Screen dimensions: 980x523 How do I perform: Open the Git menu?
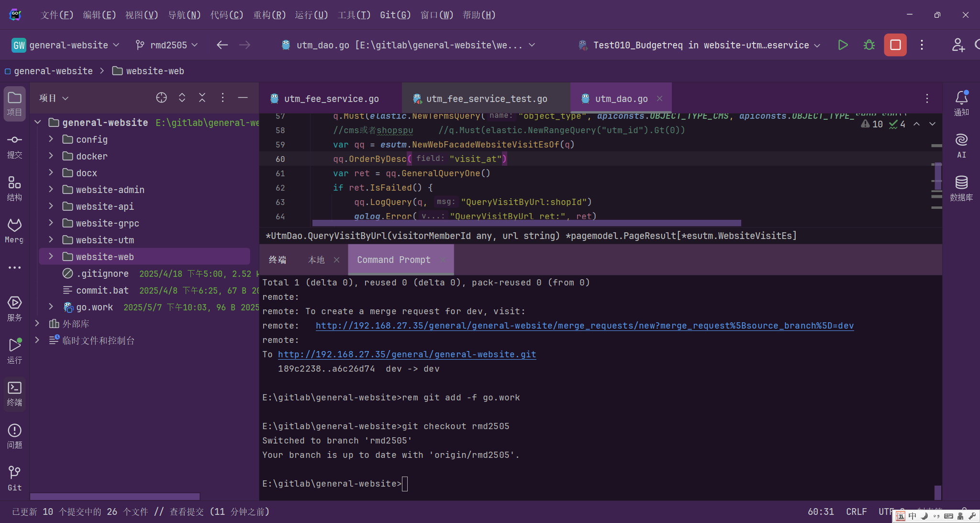pos(395,15)
